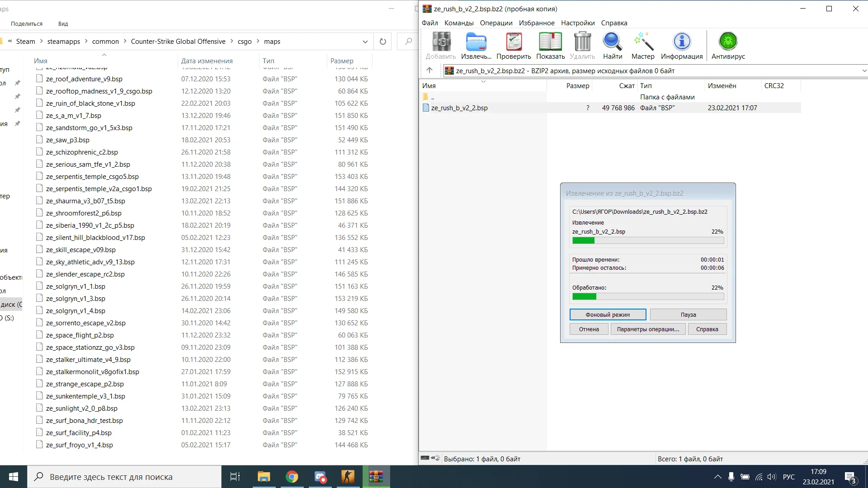This screenshot has height=488, width=868.
Task: Refresh the maps folder in Explorer
Action: [x=382, y=42]
